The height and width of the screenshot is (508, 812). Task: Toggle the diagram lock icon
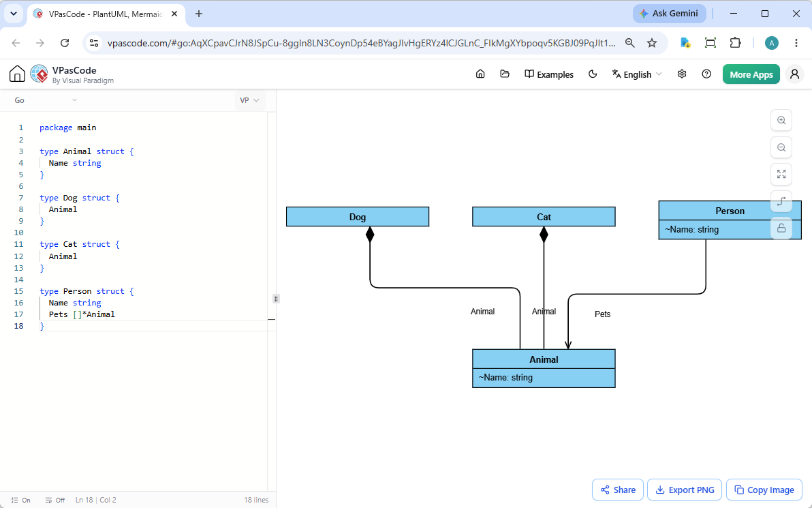[781, 228]
